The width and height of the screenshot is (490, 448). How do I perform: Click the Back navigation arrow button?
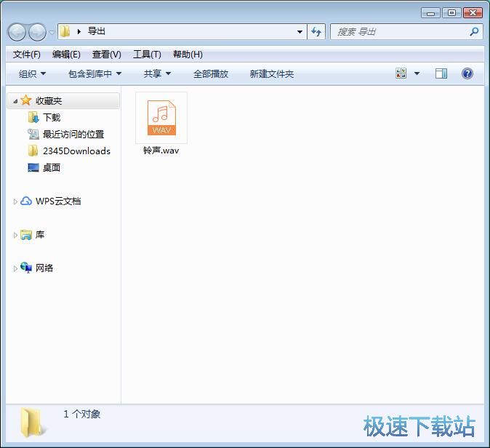point(17,32)
